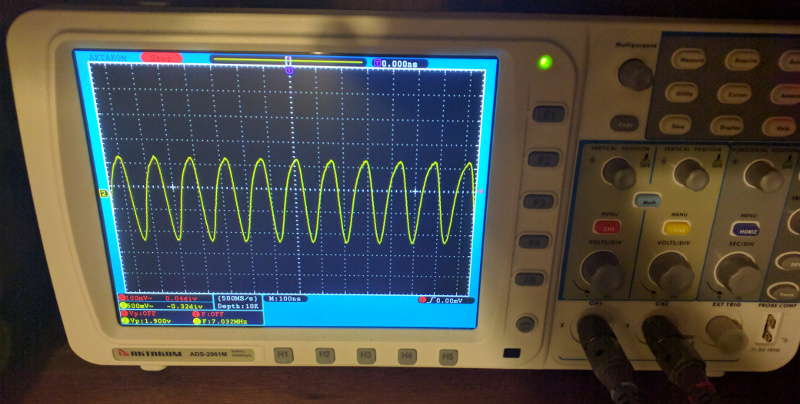This screenshot has height=404, width=800.
Task: Tap the pink trigger level marker
Action: pyautogui.click(x=479, y=191)
